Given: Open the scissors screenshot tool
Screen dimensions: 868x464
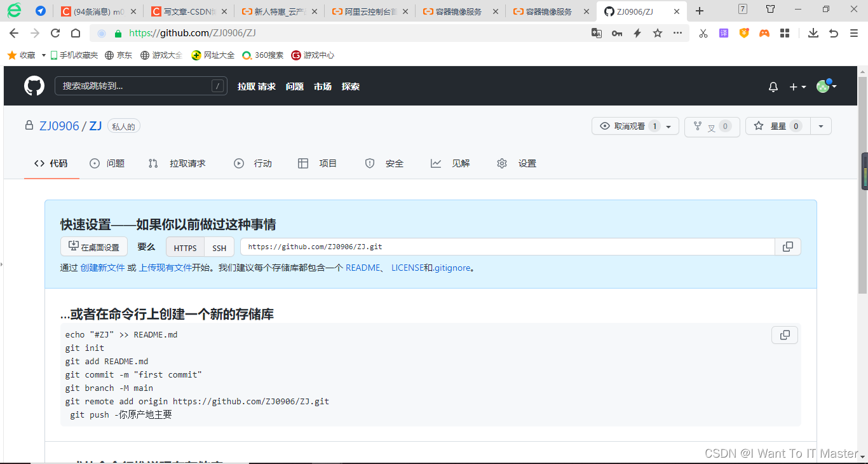Looking at the screenshot, I should point(703,34).
